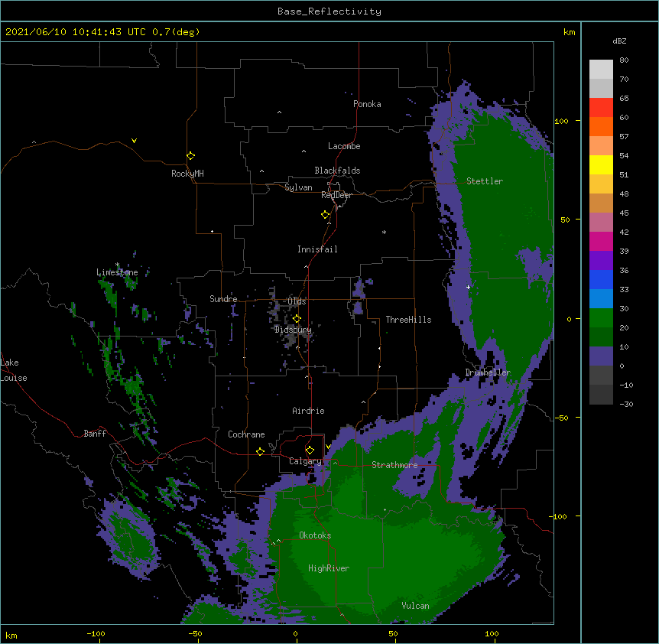Select the magenta 42 dBZ legend swatch
Image resolution: width=659 pixels, height=644 pixels.
tap(601, 241)
